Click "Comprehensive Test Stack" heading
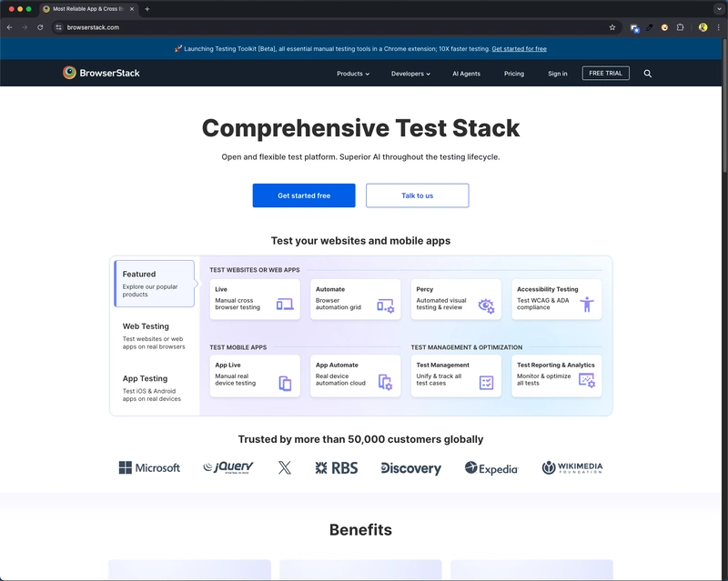Screen dimensions: 728x581 click(x=360, y=128)
